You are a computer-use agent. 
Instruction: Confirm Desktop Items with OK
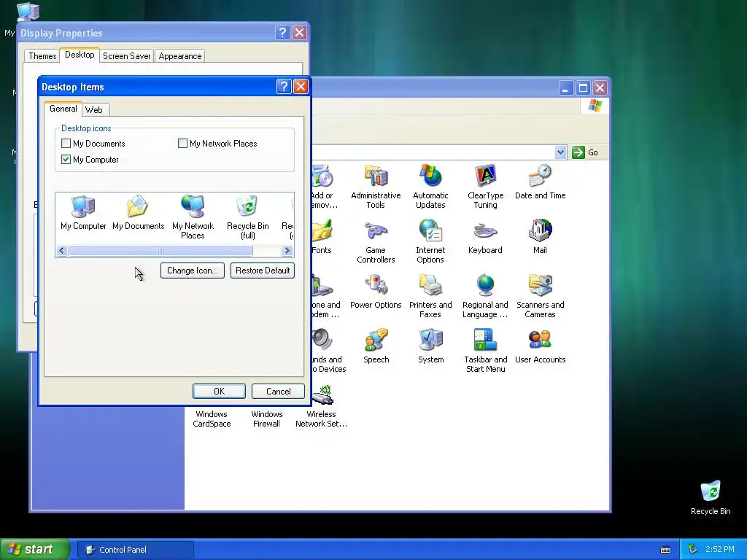coord(219,392)
